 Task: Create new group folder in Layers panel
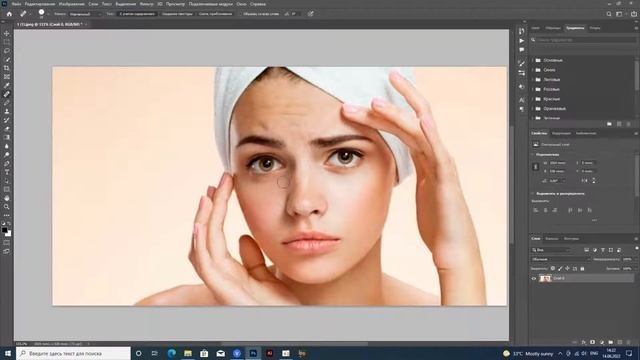tap(611, 342)
